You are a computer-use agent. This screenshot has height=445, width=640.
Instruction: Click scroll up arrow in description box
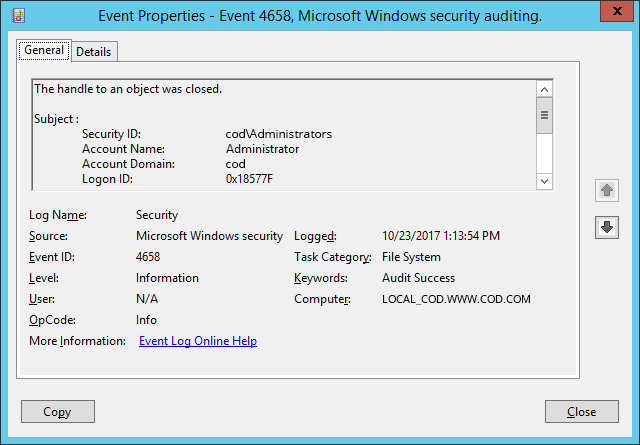[x=544, y=89]
